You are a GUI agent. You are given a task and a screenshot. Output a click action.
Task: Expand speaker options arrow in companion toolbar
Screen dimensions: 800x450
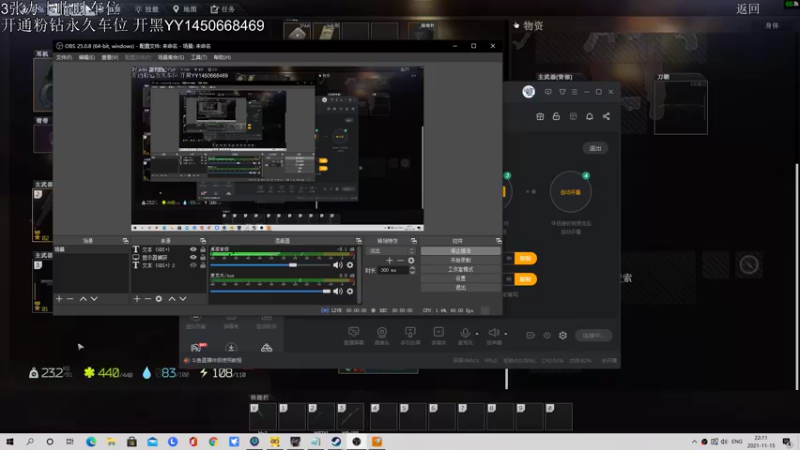coord(506,334)
